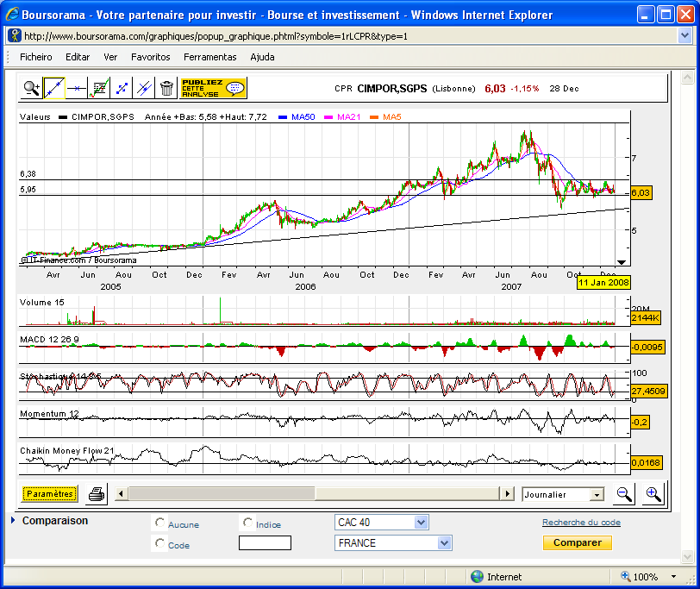
Task: Select the horizontal line drawing tool
Action: 77,88
